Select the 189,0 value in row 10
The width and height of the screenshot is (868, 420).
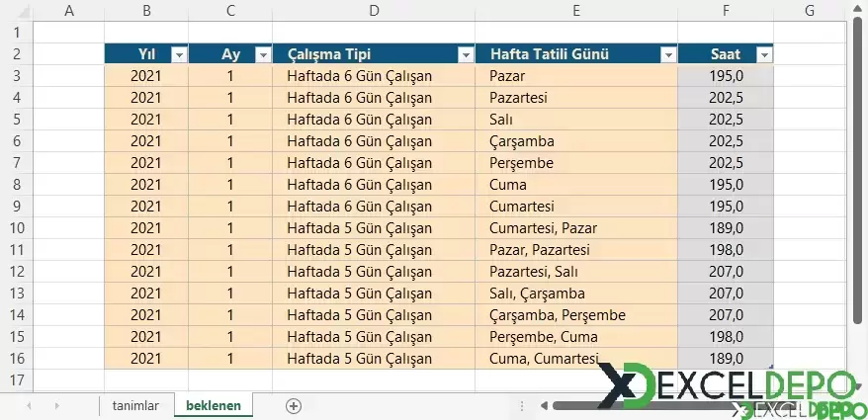[726, 228]
